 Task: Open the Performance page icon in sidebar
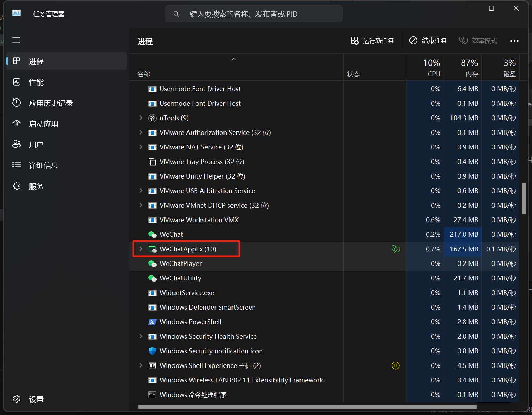click(17, 82)
